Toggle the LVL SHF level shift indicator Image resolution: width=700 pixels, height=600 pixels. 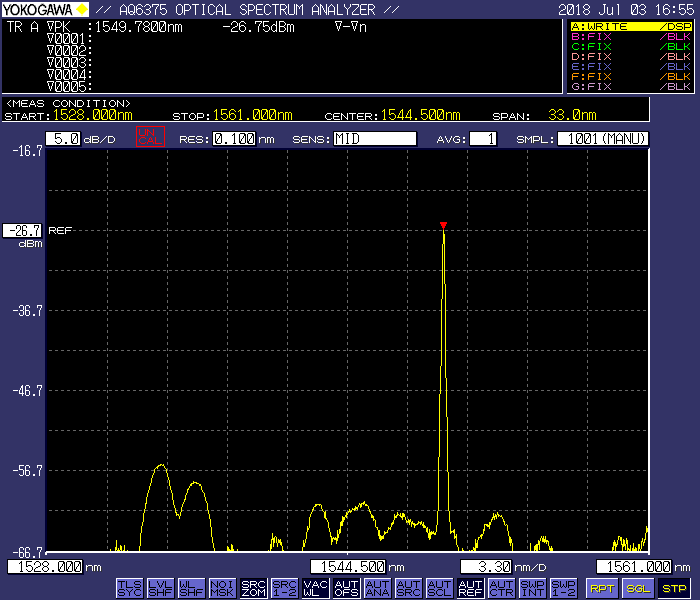pyautogui.click(x=161, y=588)
